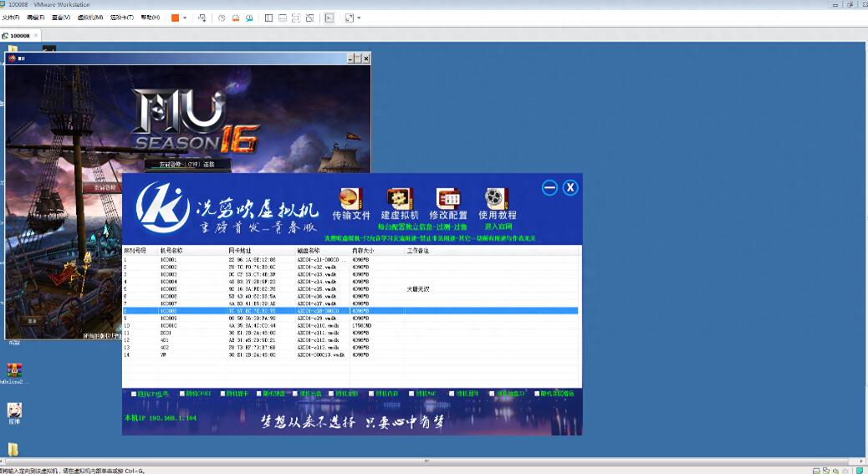Click the MU window title bar icon
868x474 pixels.
point(13,58)
